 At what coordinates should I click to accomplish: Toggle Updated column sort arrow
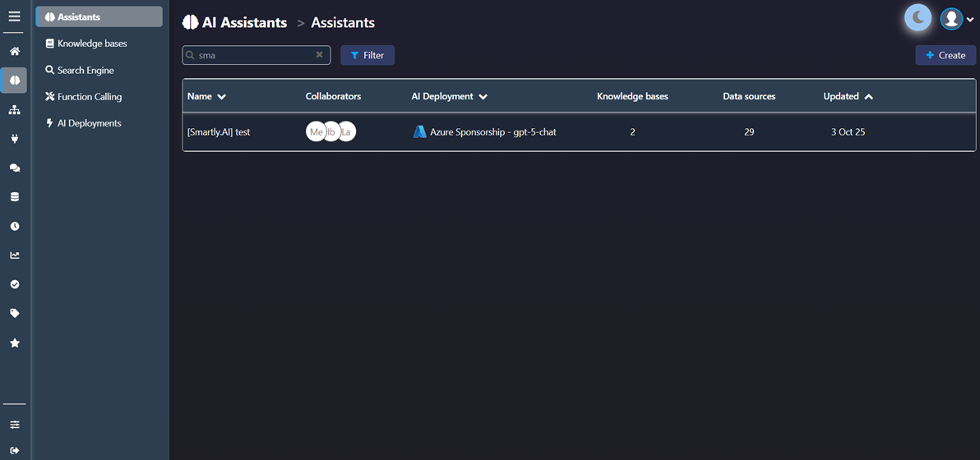pyautogui.click(x=869, y=97)
